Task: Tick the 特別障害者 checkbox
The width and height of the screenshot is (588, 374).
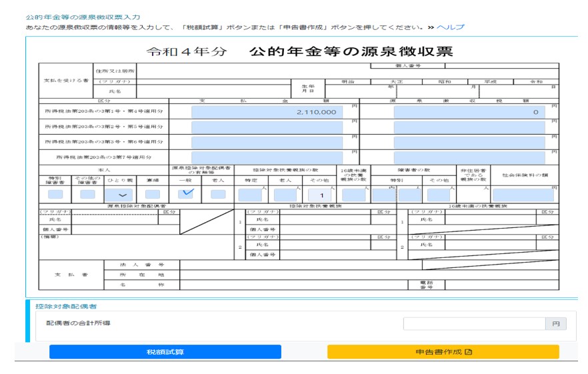Action: coord(55,194)
